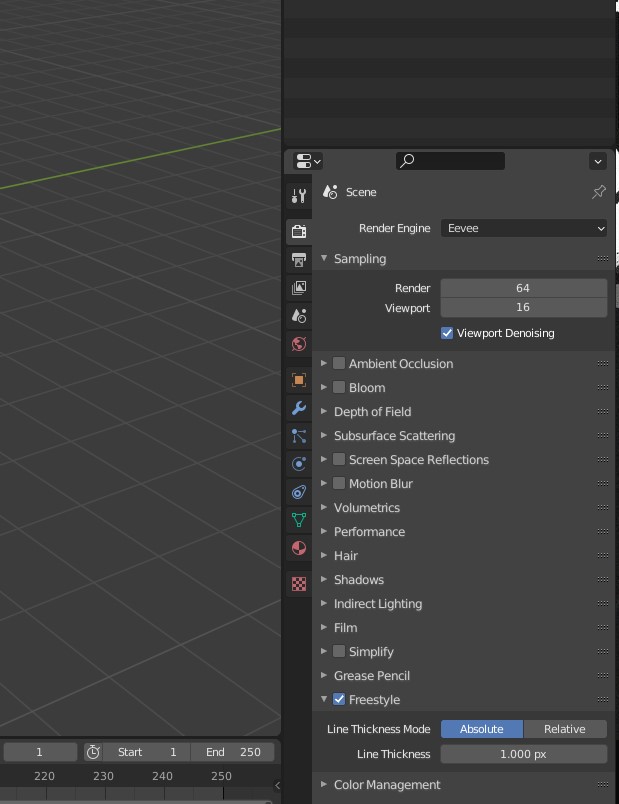Open the Texture properties checker tab

pos(299,584)
